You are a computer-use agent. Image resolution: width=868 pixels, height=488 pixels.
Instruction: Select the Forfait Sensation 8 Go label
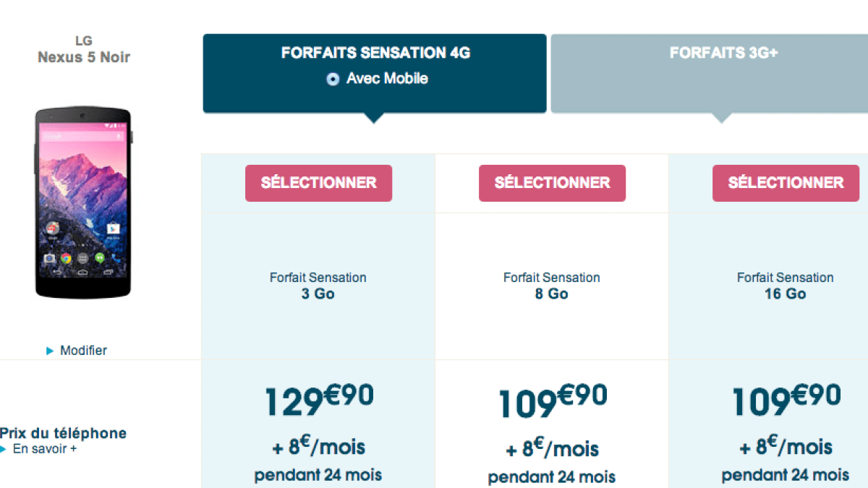pos(552,286)
